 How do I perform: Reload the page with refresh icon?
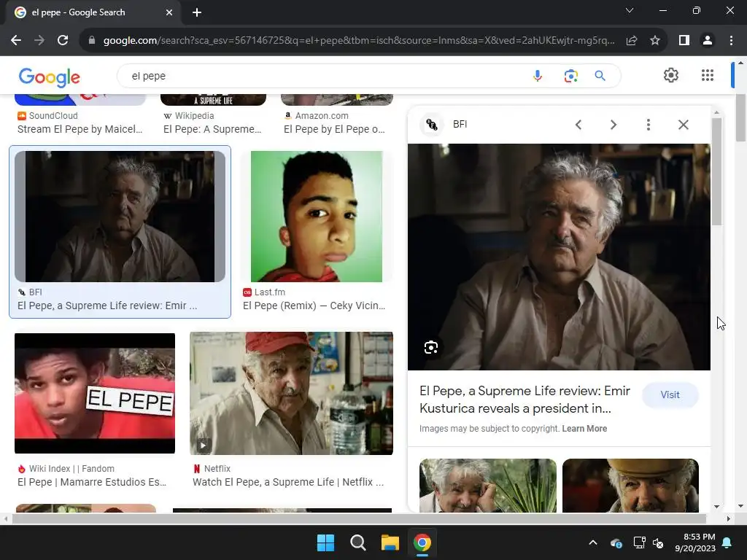tap(63, 41)
